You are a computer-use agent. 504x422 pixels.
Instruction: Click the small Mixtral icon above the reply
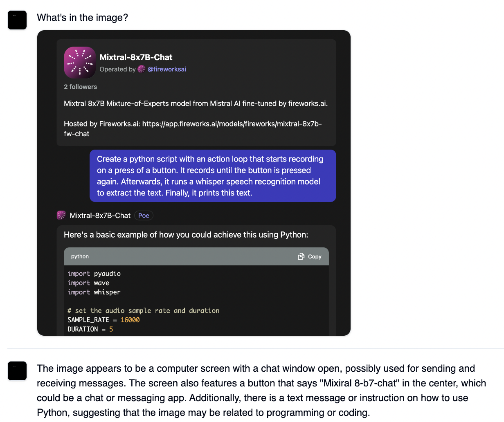[x=61, y=215]
